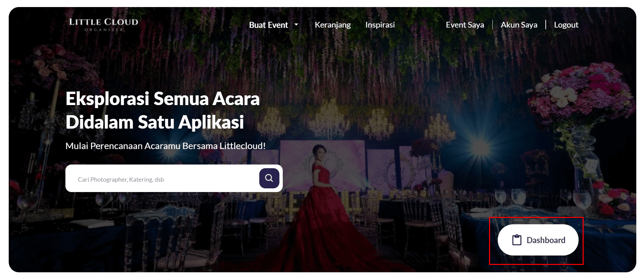Click the clipboard icon on Dashboard
The image size is (644, 278).
point(517,240)
